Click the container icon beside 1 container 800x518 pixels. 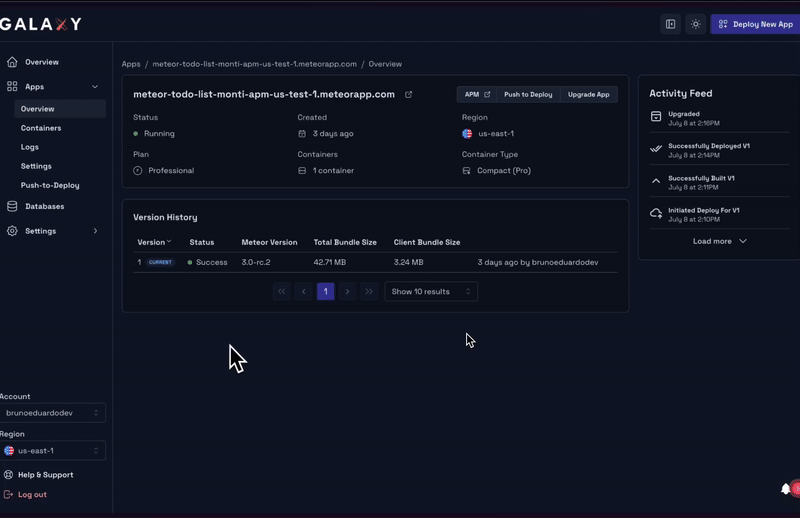302,170
